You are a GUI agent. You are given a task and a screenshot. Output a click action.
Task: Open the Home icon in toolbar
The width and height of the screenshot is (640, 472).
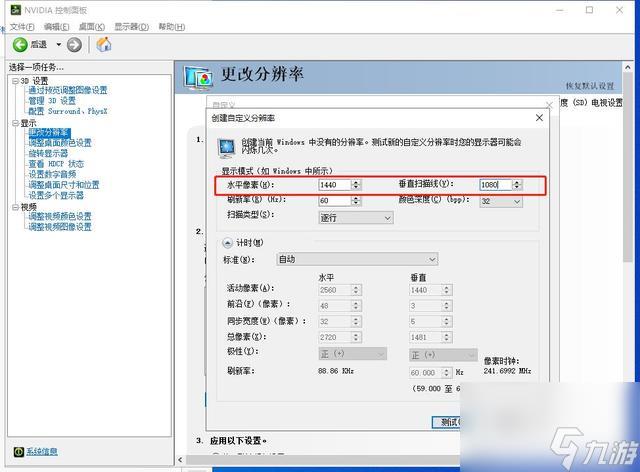point(104,44)
